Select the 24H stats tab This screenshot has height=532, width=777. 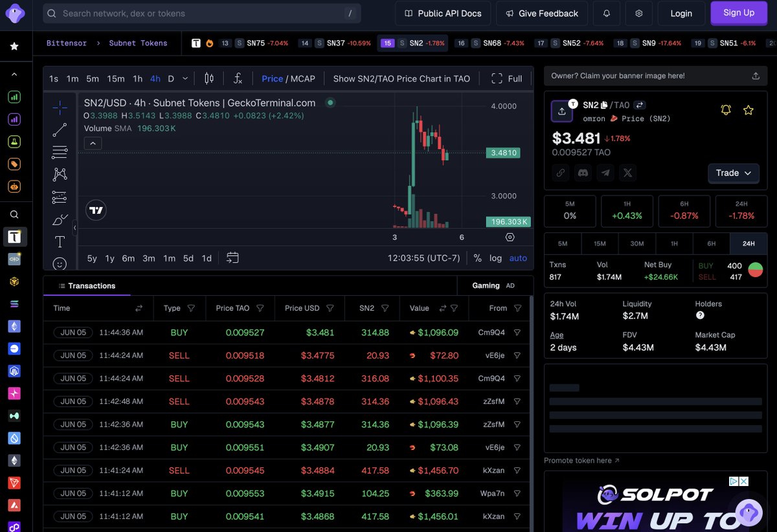[749, 243]
